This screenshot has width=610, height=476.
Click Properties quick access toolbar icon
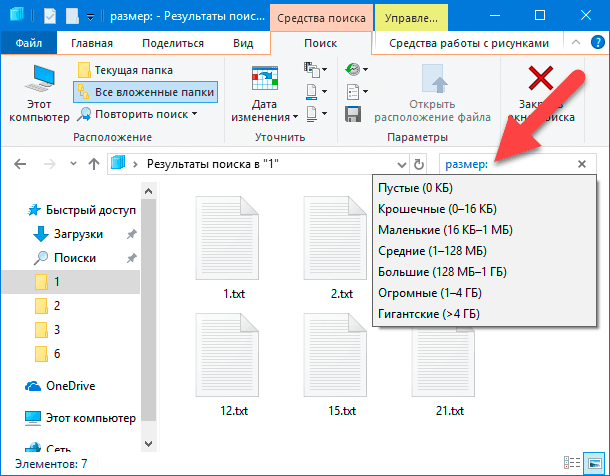51,17
